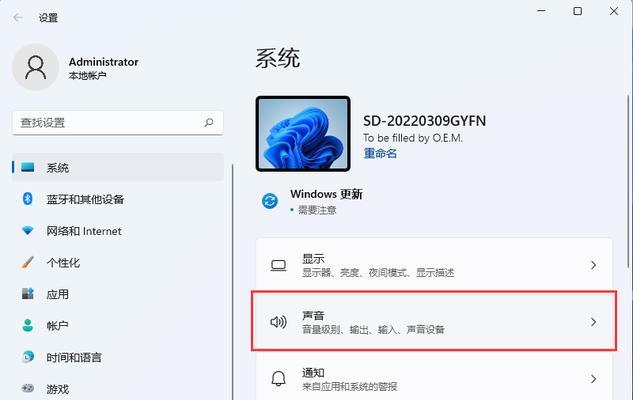Maximize the Settings window

pos(578,11)
